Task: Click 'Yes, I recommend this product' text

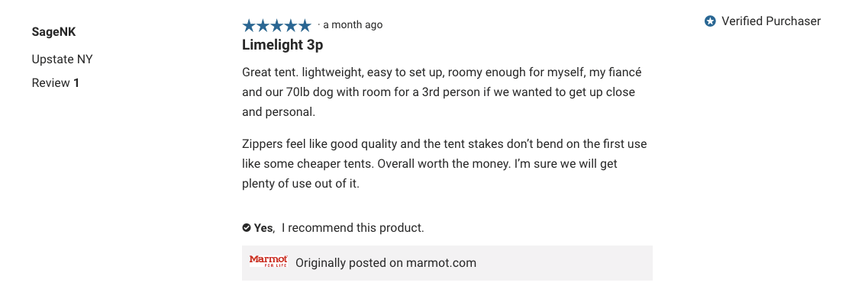Action: point(339,228)
